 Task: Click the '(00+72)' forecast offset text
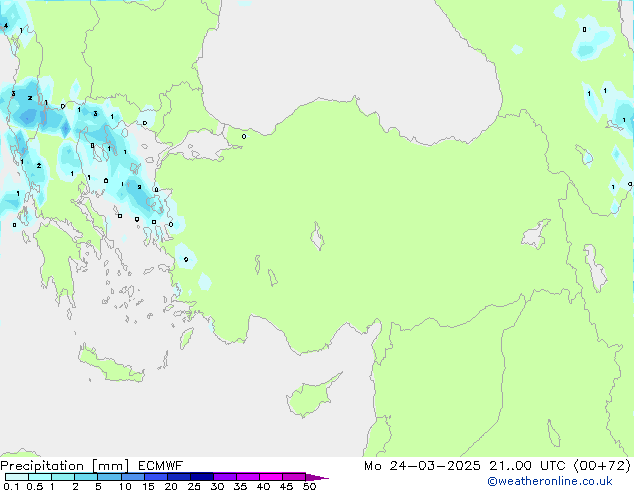coord(602,466)
